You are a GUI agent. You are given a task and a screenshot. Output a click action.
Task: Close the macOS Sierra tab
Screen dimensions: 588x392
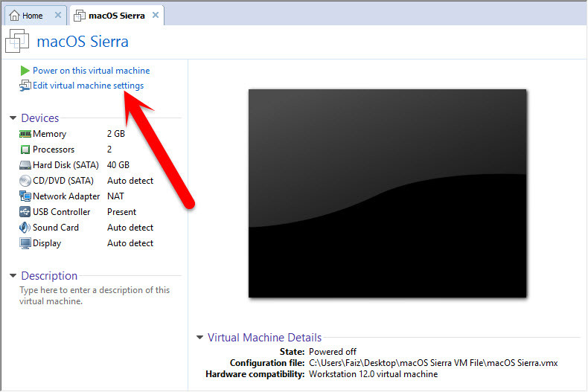click(156, 15)
